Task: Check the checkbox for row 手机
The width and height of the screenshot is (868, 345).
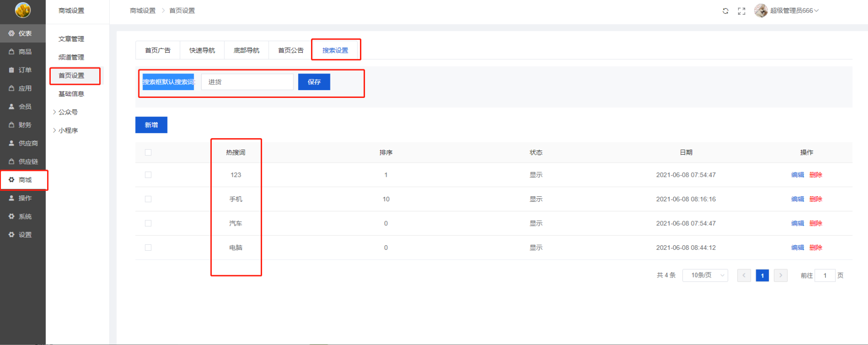Action: [148, 199]
